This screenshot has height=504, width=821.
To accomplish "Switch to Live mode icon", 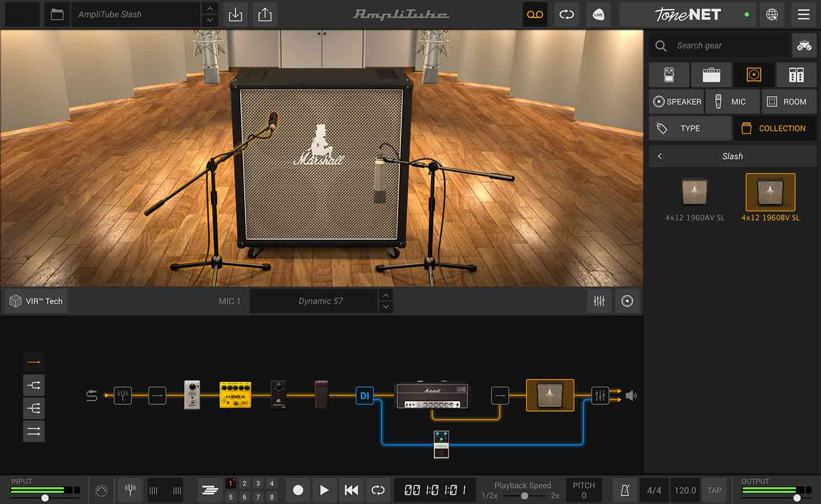I will (598, 14).
